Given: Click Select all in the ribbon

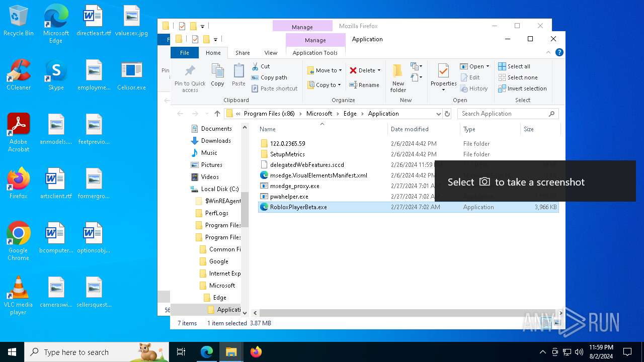Looking at the screenshot, I should pyautogui.click(x=514, y=66).
